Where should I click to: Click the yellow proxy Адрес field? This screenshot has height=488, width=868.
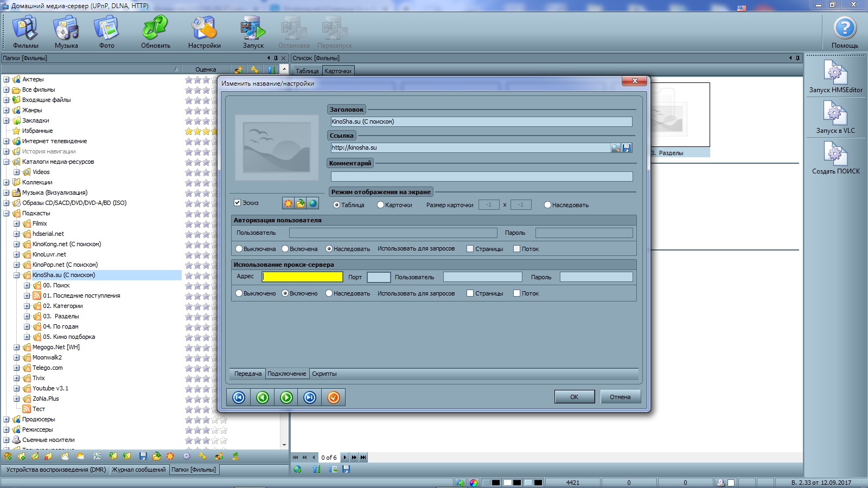coord(302,277)
